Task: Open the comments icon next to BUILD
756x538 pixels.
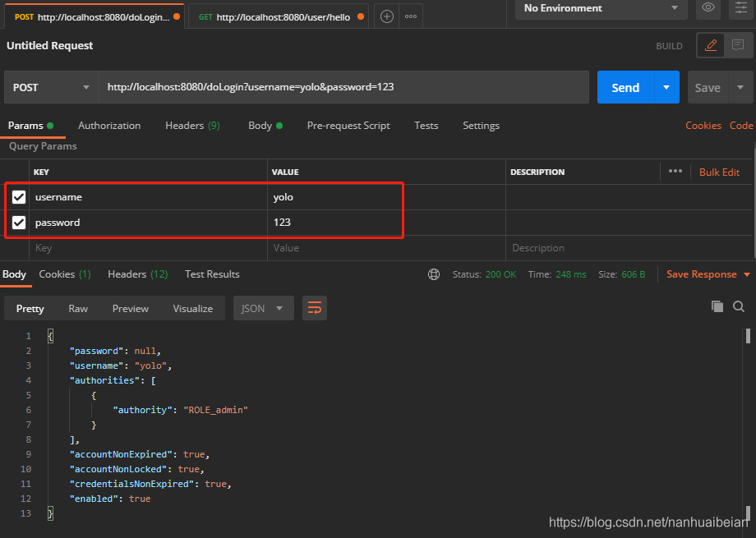Action: pyautogui.click(x=738, y=46)
